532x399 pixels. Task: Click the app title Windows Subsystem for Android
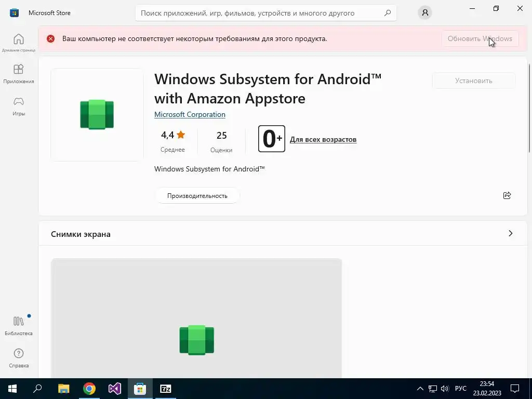[268, 89]
